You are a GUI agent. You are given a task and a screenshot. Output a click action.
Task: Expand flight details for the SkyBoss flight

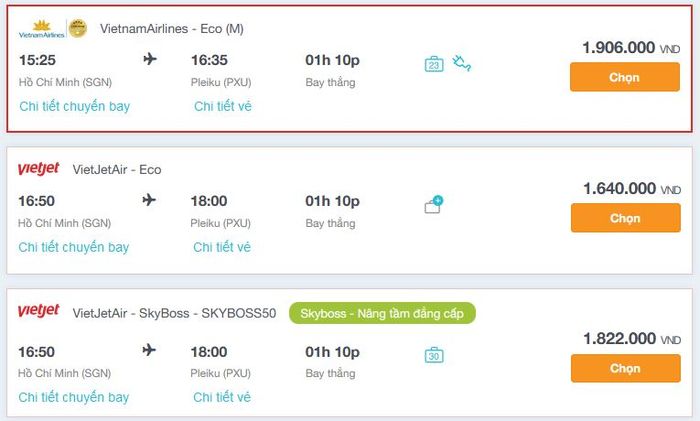pos(74,397)
